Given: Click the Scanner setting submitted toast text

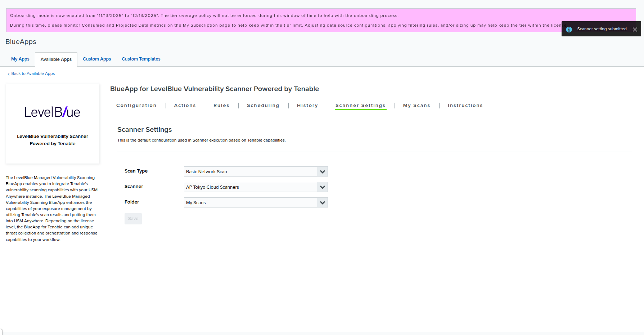Looking at the screenshot, I should (x=602, y=29).
